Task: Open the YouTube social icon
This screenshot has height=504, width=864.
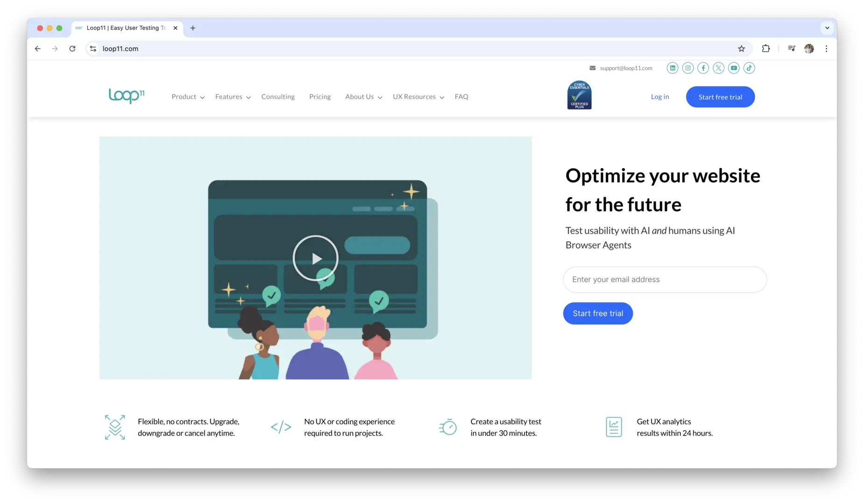Action: 734,68
